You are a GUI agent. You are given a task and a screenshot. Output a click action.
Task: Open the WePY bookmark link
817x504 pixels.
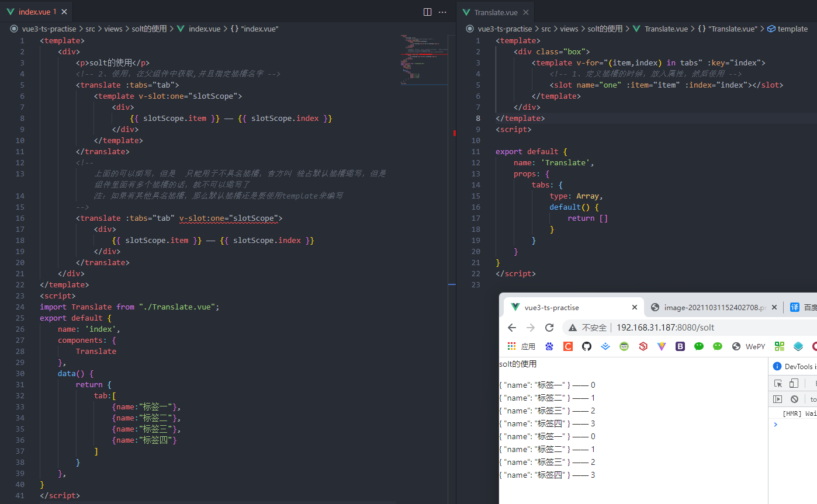[x=749, y=346]
